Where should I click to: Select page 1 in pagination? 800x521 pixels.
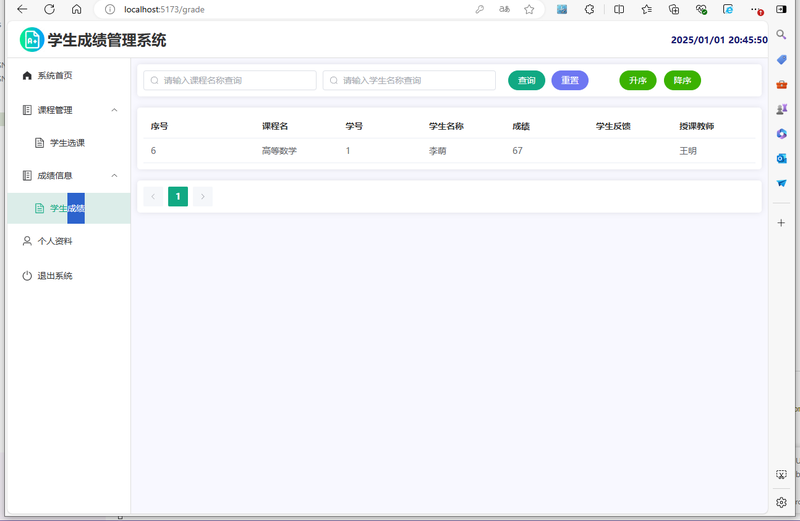click(x=178, y=196)
